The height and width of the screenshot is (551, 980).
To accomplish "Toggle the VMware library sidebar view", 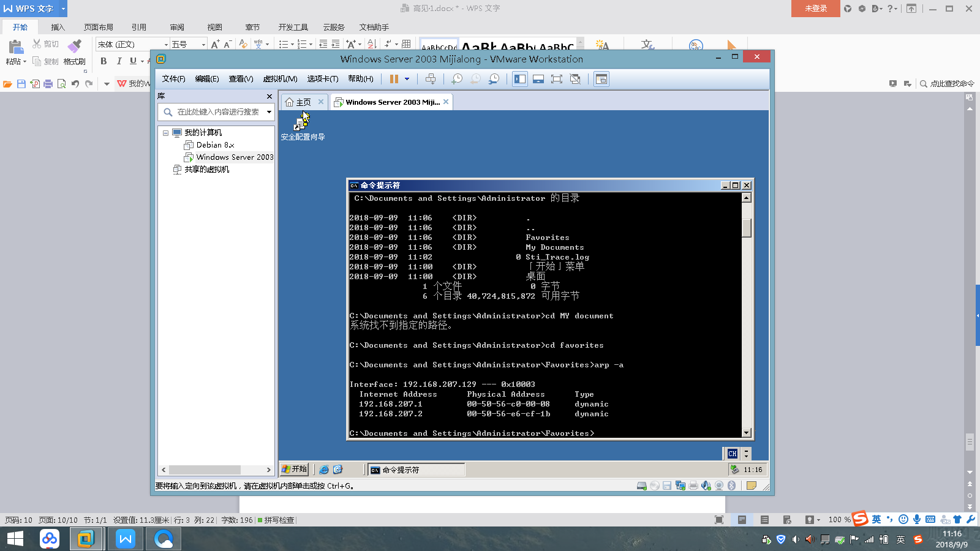I will 520,79.
